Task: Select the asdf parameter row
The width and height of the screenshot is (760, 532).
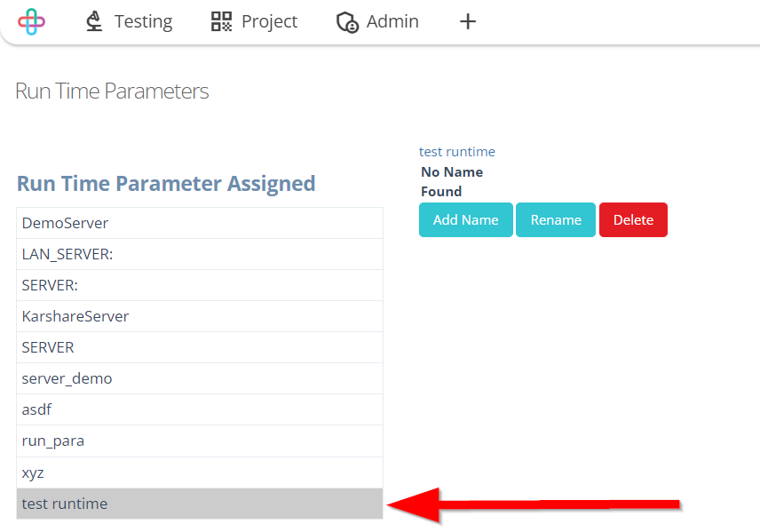Action: 200,409
